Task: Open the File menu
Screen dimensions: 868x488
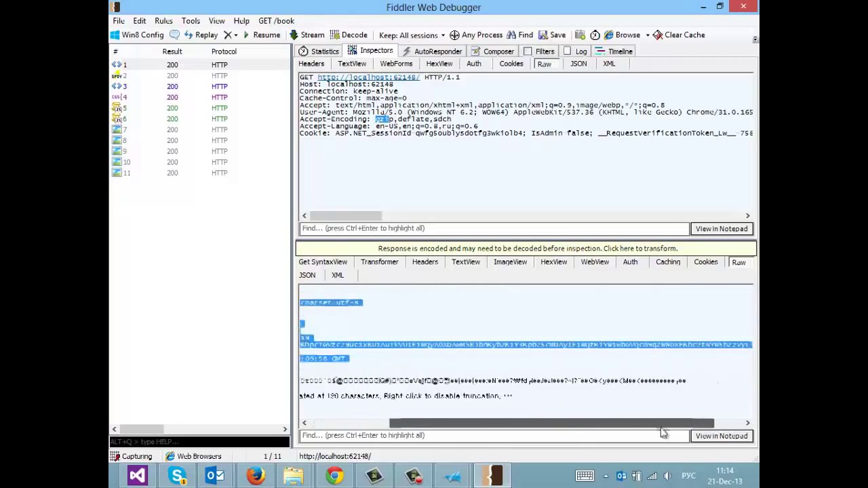Action: coord(119,21)
